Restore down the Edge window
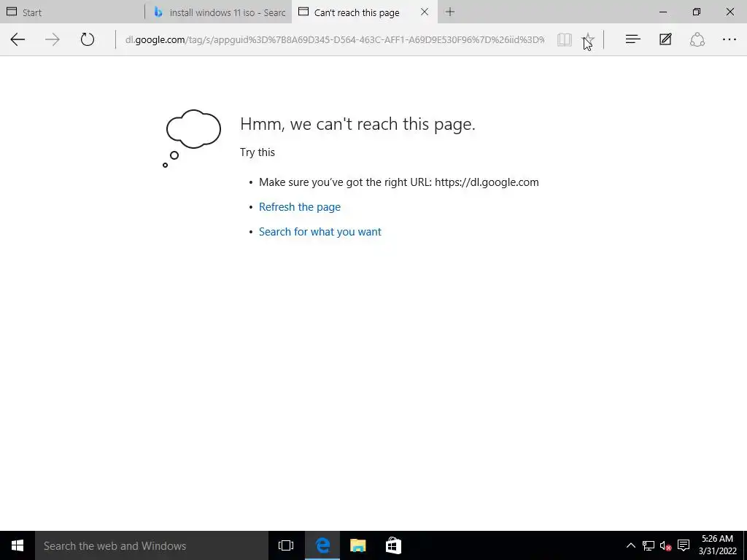This screenshot has height=560, width=747. click(x=697, y=12)
